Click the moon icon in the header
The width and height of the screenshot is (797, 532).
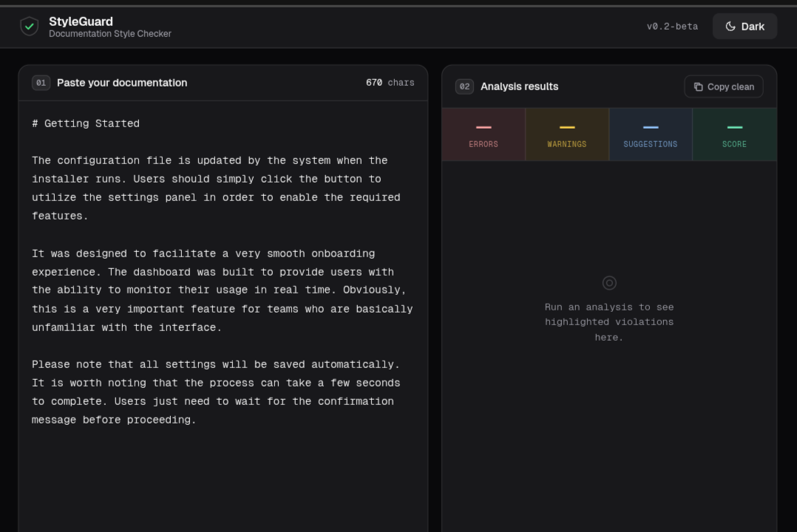click(730, 27)
